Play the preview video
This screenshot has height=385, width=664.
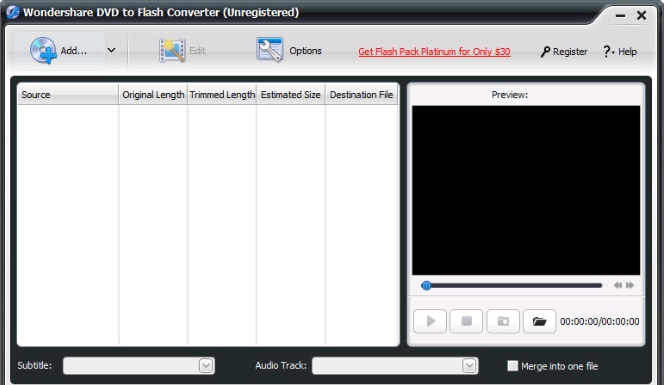click(x=430, y=321)
